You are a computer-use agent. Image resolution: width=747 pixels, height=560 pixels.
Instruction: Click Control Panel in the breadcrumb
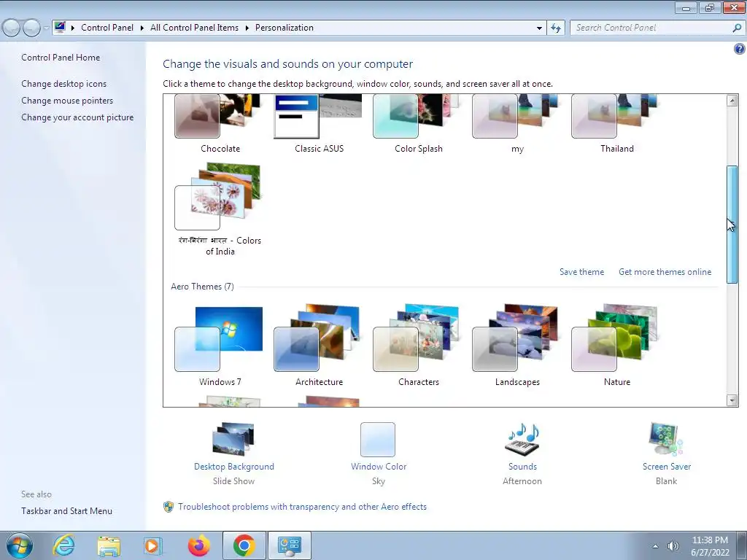[107, 28]
